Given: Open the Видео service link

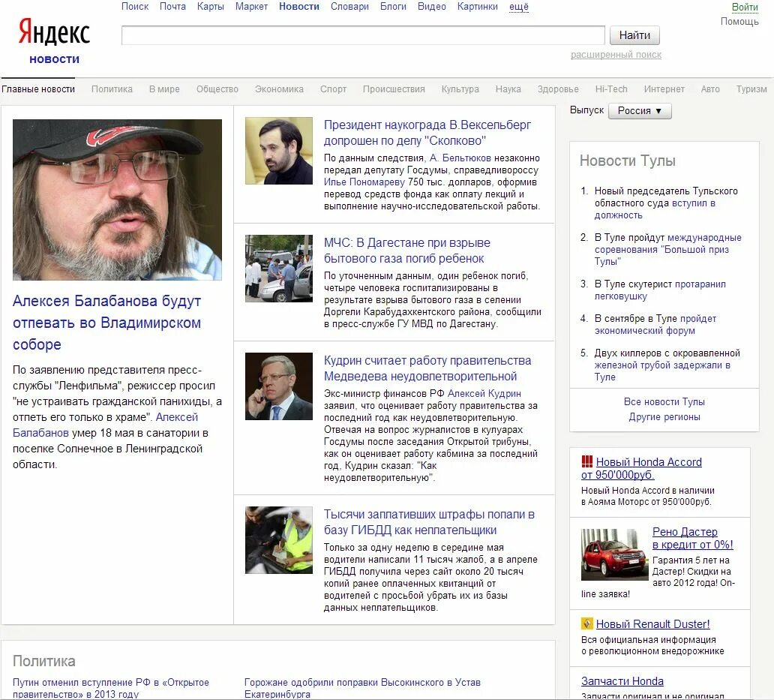Looking at the screenshot, I should pos(431,7).
